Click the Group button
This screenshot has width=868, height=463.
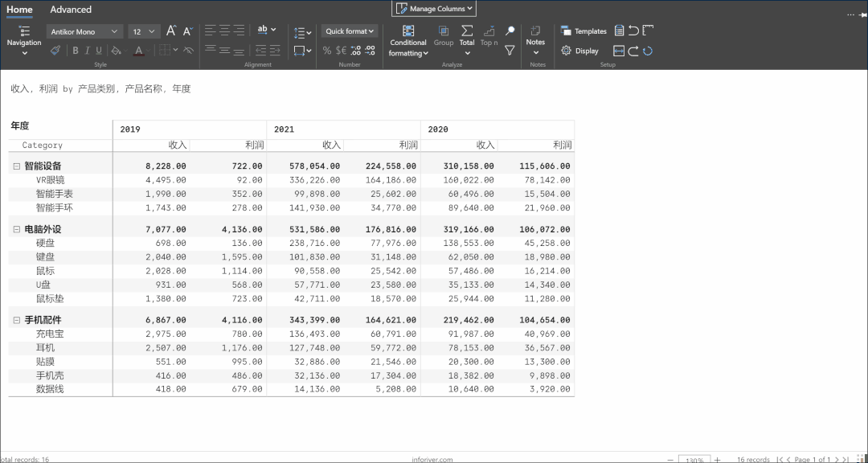point(444,36)
